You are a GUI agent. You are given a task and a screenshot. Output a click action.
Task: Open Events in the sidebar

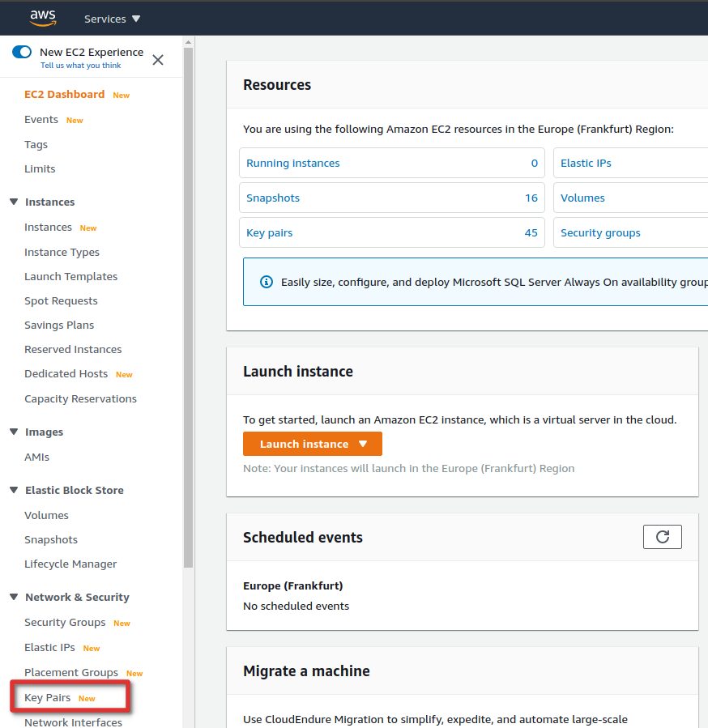tap(41, 119)
